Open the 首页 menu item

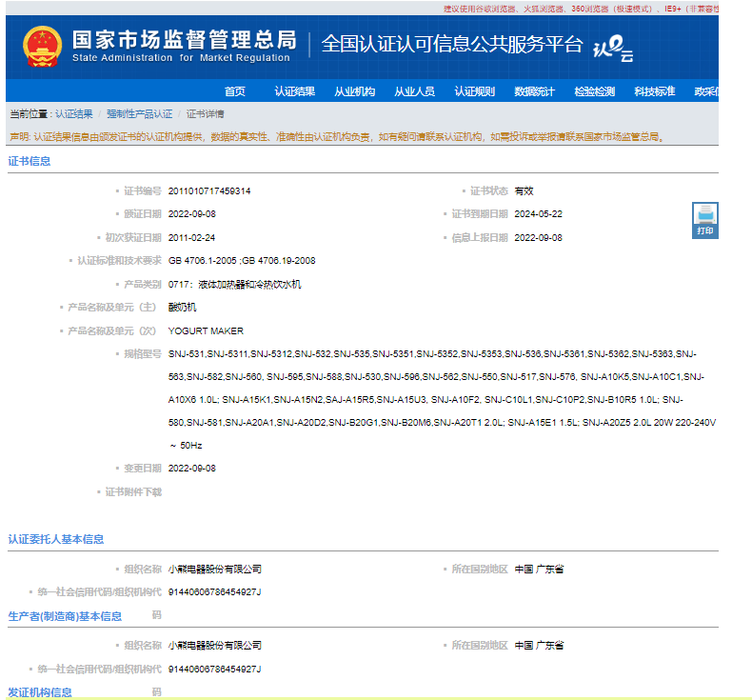tap(235, 91)
